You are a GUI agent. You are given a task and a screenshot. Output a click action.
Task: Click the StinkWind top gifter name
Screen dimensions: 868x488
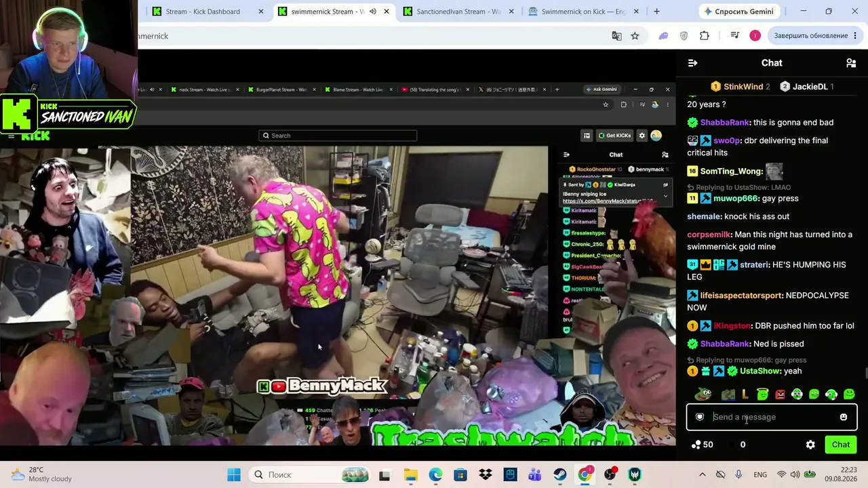pyautogui.click(x=743, y=87)
